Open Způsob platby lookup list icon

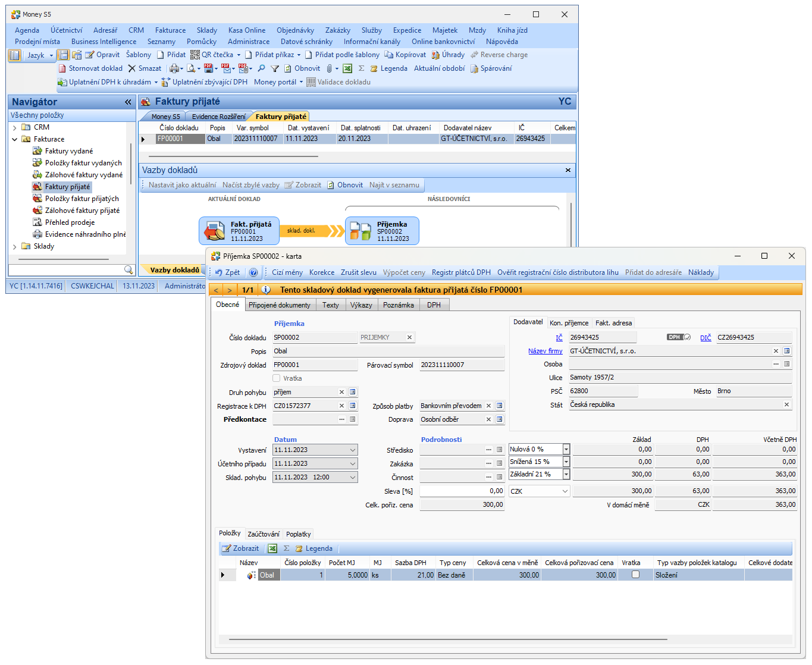(500, 406)
